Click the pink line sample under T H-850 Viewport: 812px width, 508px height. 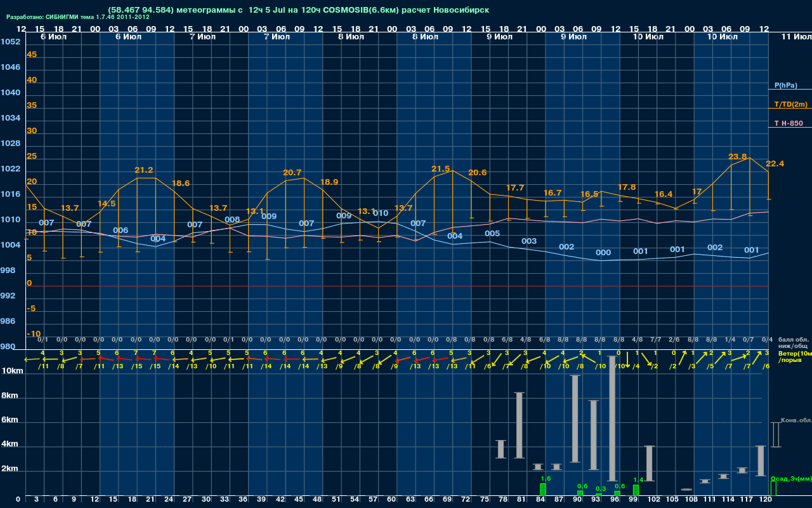pos(790,127)
